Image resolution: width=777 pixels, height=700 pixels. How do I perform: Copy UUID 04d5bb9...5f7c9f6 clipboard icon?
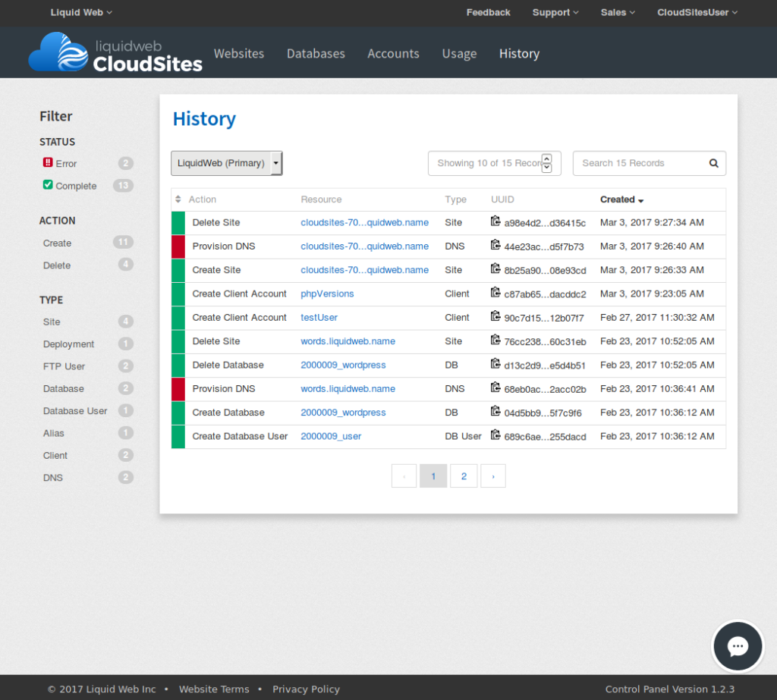[x=495, y=411]
